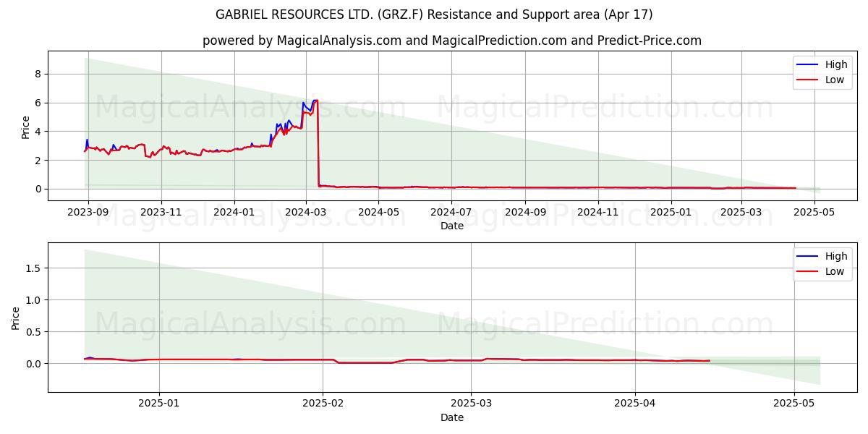The image size is (868, 434).
Task: Click the 2025-04 tick label on bottom chart
Action: pos(635,404)
